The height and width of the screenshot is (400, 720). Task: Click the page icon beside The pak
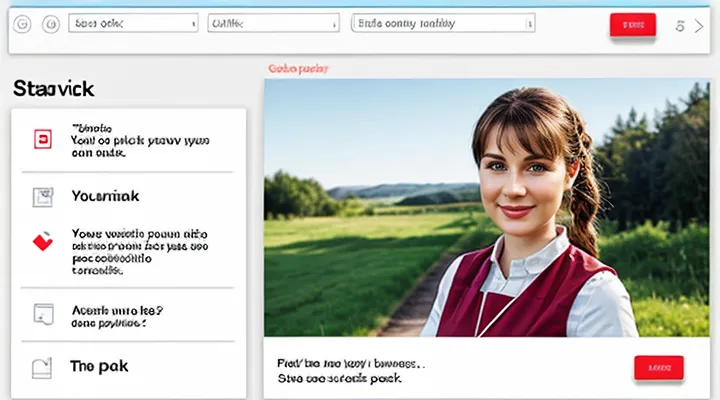click(42, 366)
